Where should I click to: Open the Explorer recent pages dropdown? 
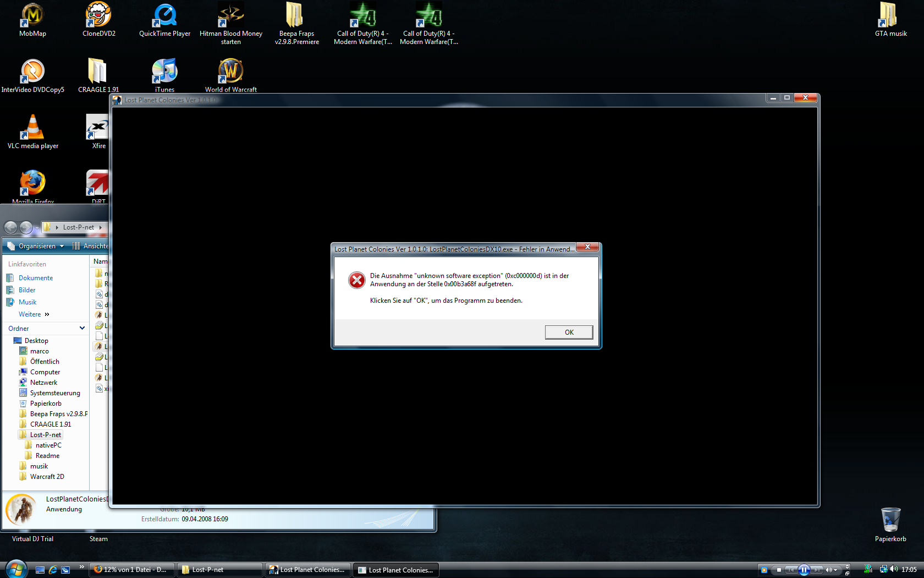coord(37,227)
